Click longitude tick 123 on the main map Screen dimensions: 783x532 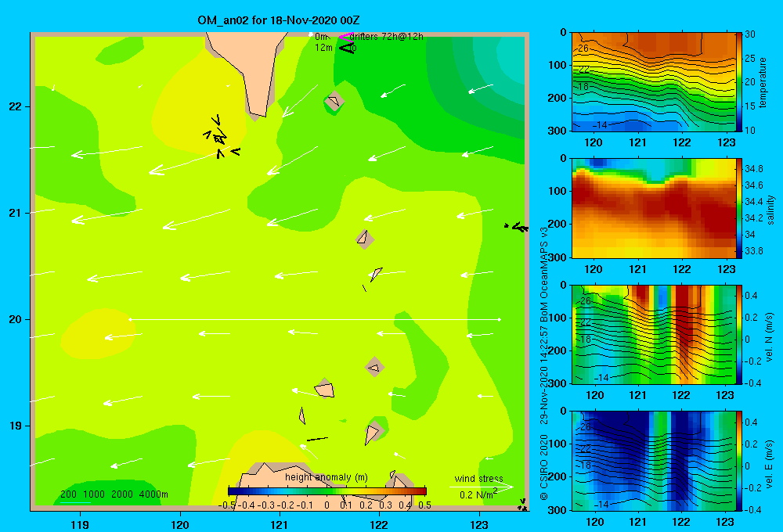point(479,524)
